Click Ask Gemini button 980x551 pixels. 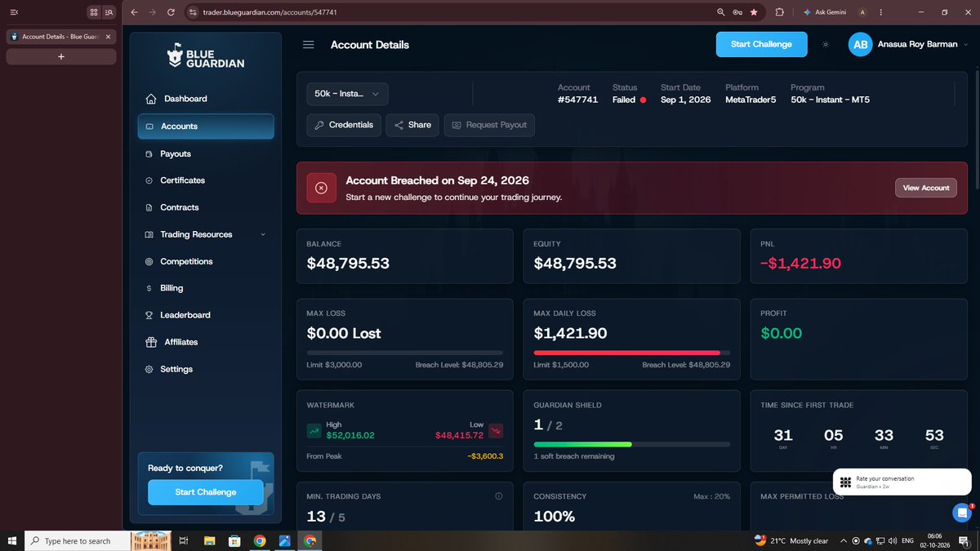[825, 13]
